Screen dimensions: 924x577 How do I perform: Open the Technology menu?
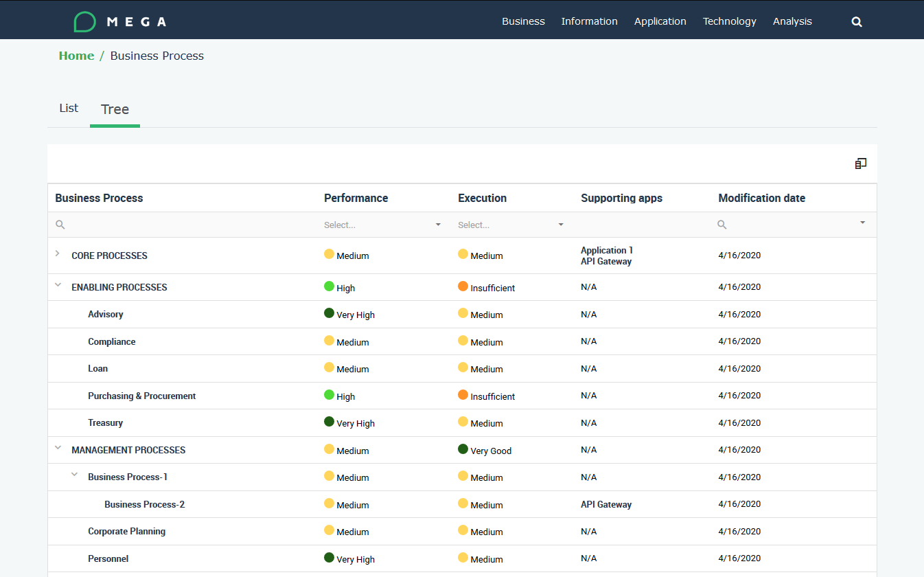coord(729,21)
